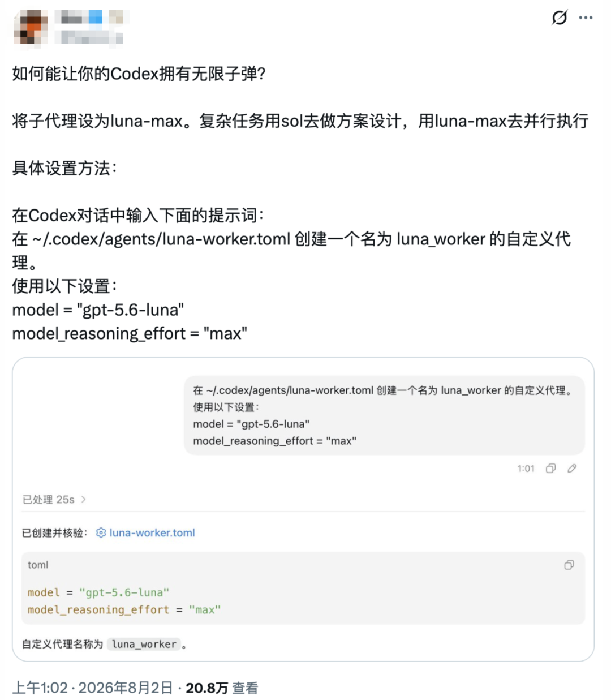Open the three-dot more options menu
This screenshot has height=700, width=611.
(586, 18)
